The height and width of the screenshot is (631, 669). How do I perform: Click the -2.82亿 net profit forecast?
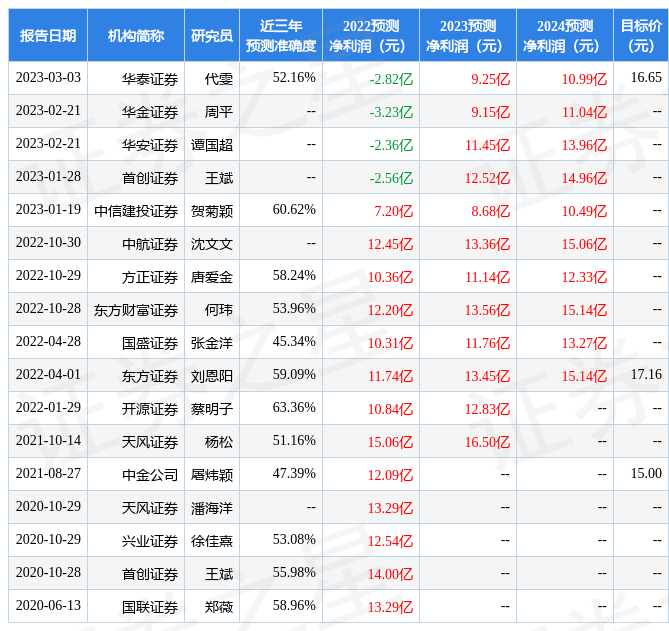point(391,78)
